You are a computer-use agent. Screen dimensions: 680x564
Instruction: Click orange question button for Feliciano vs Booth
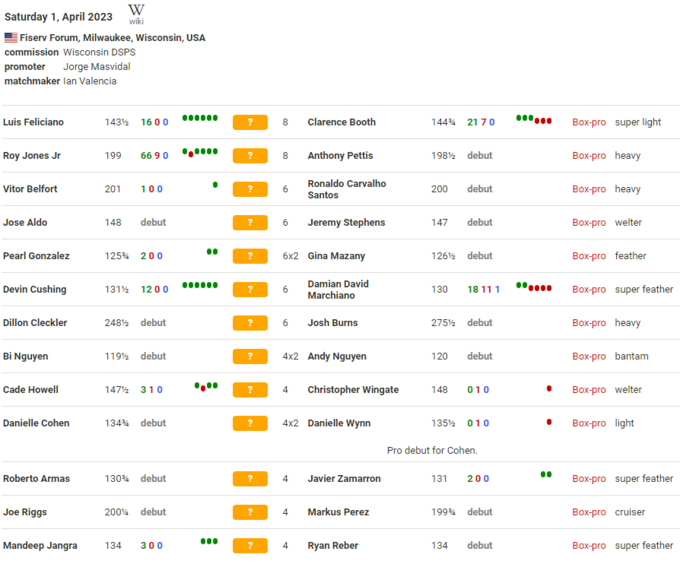pos(250,122)
